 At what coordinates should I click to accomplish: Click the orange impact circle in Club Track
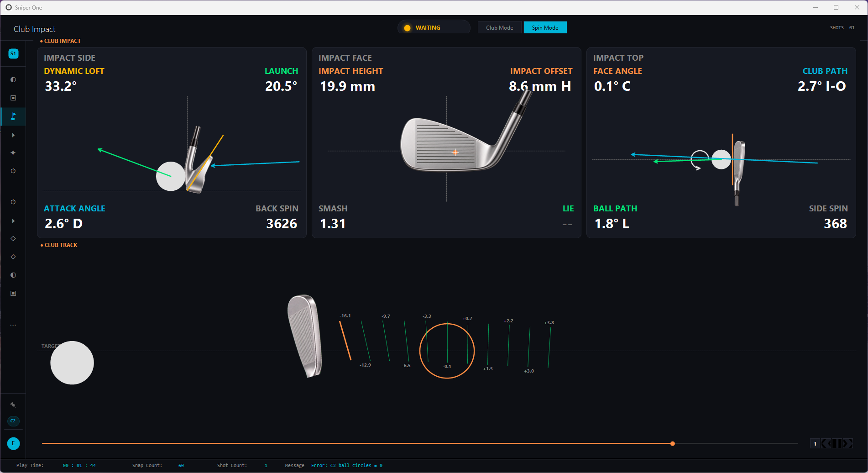point(447,351)
